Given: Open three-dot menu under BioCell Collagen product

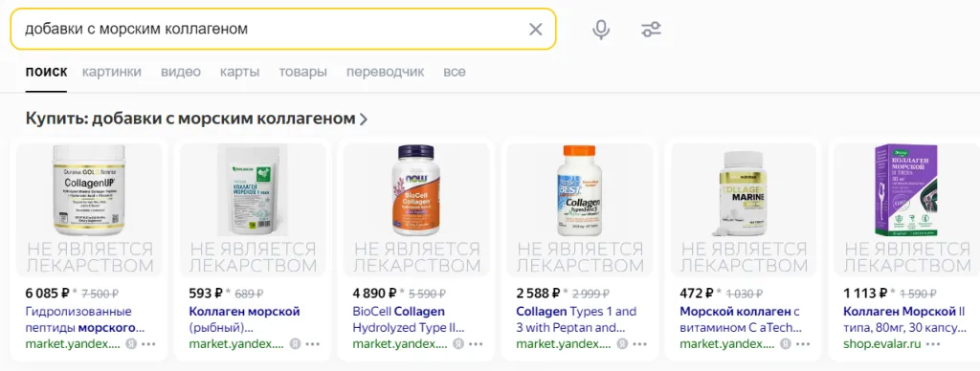Looking at the screenshot, I should [x=477, y=344].
